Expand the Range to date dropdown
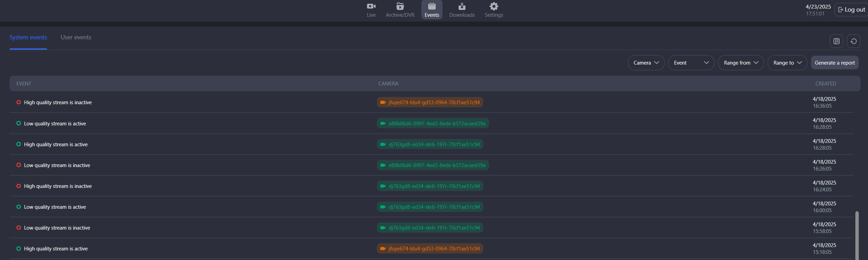 point(787,63)
